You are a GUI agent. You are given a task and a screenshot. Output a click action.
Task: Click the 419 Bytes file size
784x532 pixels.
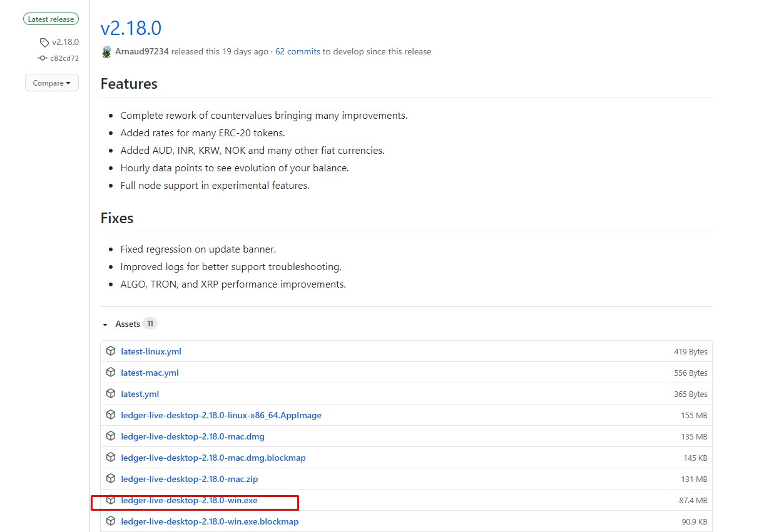691,352
